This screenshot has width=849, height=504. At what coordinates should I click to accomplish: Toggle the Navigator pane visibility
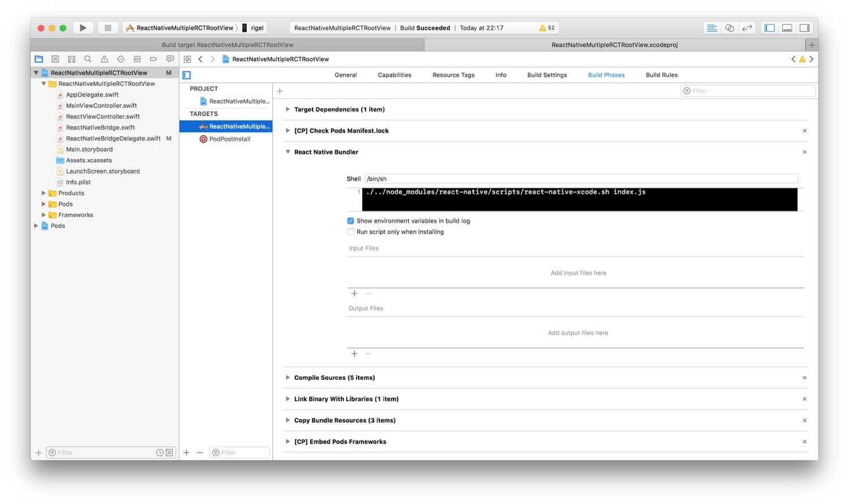pos(769,28)
